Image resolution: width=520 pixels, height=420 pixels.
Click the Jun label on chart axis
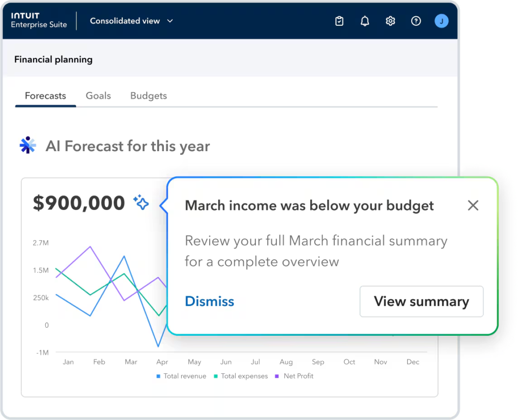pyautogui.click(x=226, y=362)
